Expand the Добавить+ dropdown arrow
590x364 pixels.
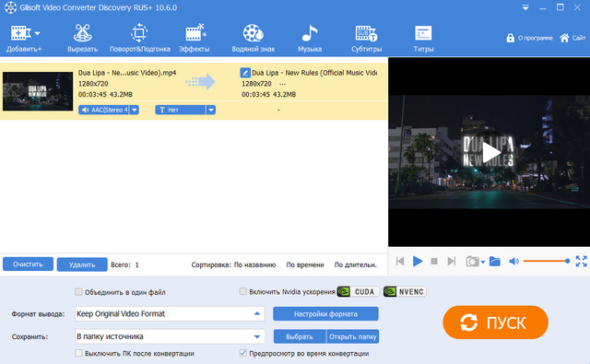[37, 33]
